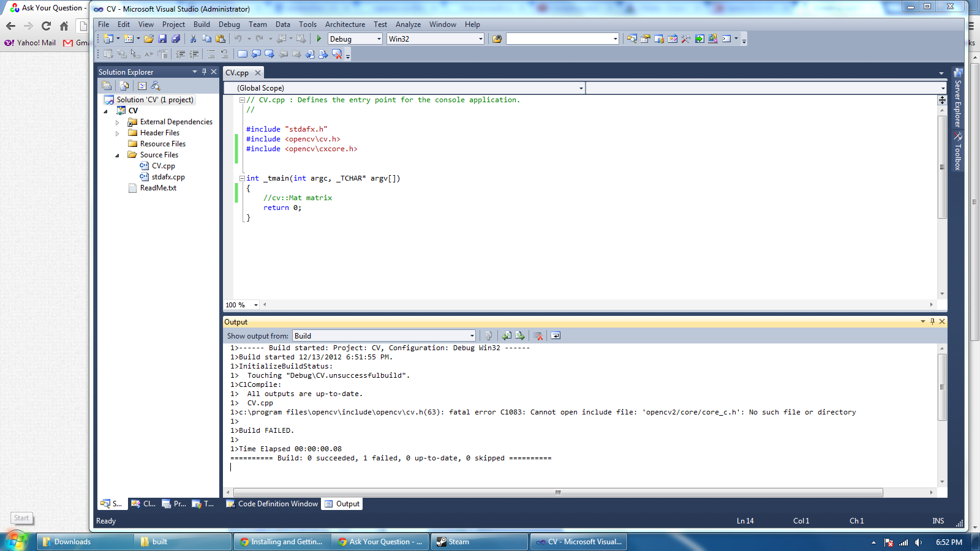This screenshot has height=551, width=980.
Task: Go to next message in Output
Action: [520, 335]
